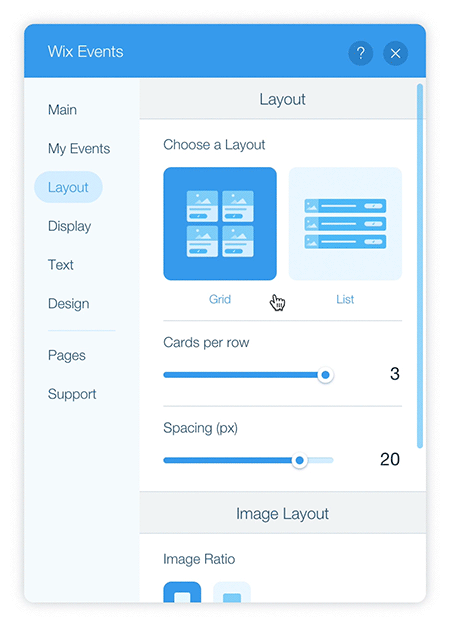Open the My Events tab
Viewport: 450px width, 626px height.
(x=79, y=149)
